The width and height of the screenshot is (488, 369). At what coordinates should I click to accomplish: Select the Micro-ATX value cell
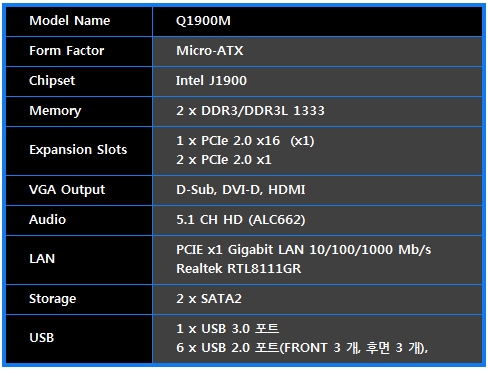coord(317,51)
